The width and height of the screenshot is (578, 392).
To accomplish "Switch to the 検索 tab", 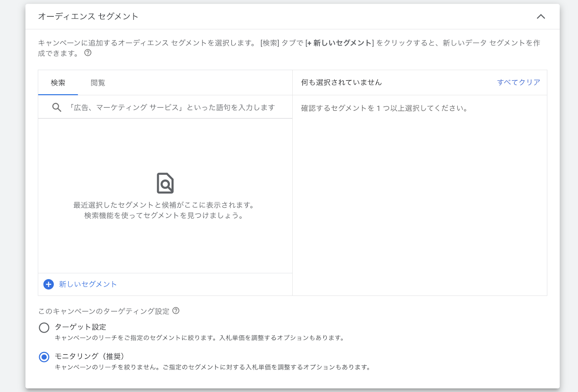I will pyautogui.click(x=58, y=83).
